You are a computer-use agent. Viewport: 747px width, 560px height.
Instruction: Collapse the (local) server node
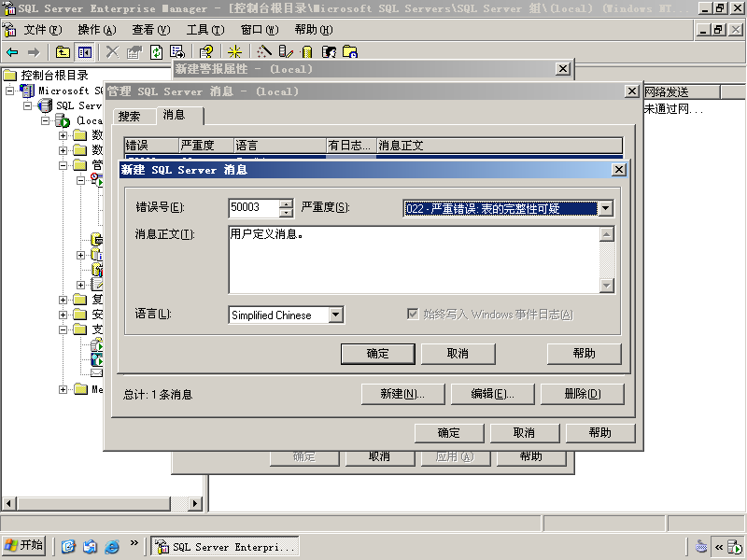pos(45,120)
